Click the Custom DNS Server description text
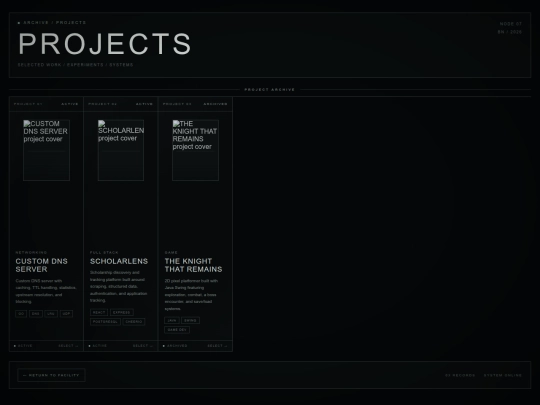540x405 pixels. (46, 291)
